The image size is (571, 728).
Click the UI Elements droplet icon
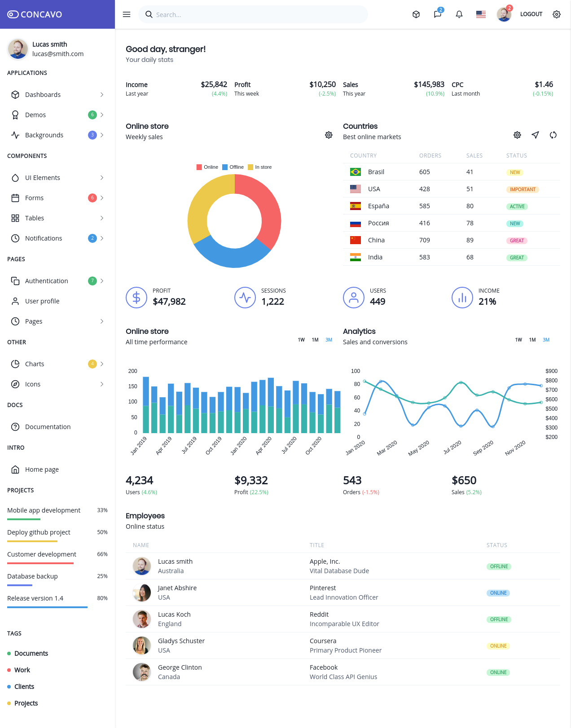click(15, 178)
